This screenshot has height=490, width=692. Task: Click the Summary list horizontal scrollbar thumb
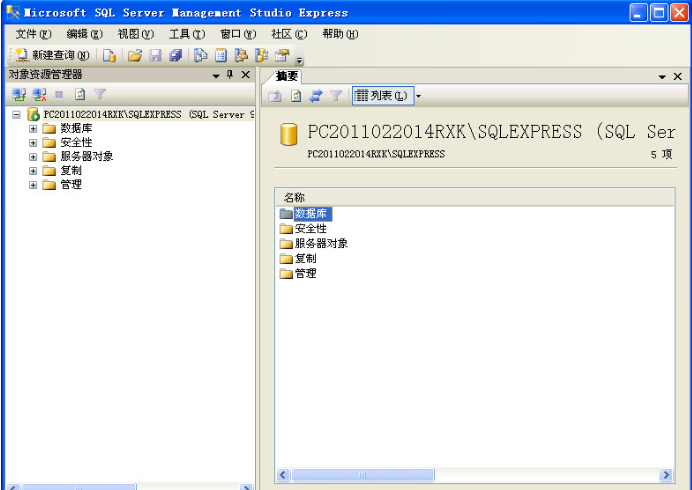pyautogui.click(x=363, y=475)
